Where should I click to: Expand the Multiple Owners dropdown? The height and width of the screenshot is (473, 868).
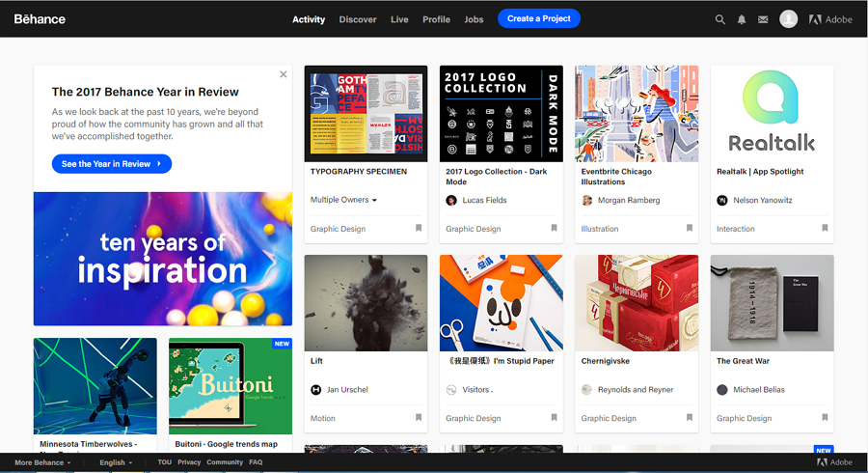coord(344,200)
